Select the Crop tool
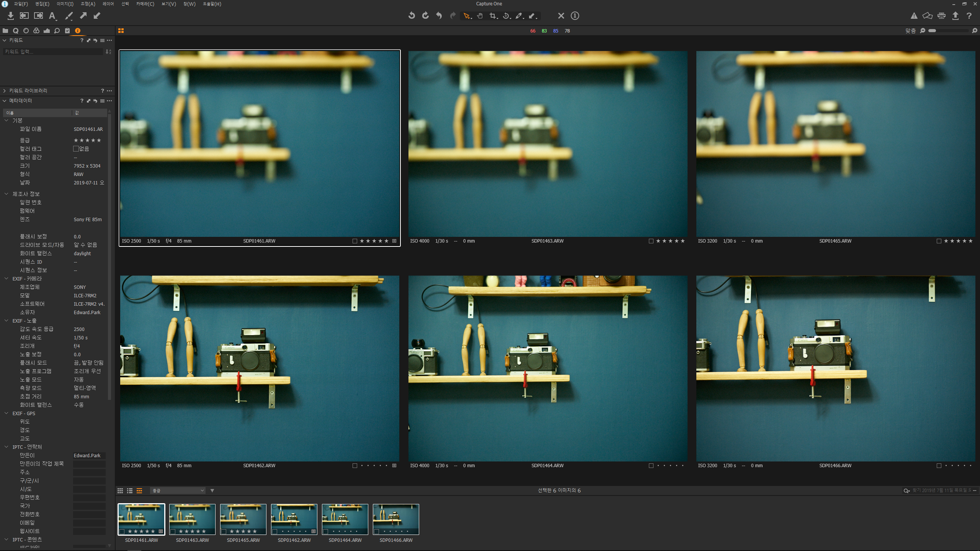The width and height of the screenshot is (980, 551). (x=493, y=16)
